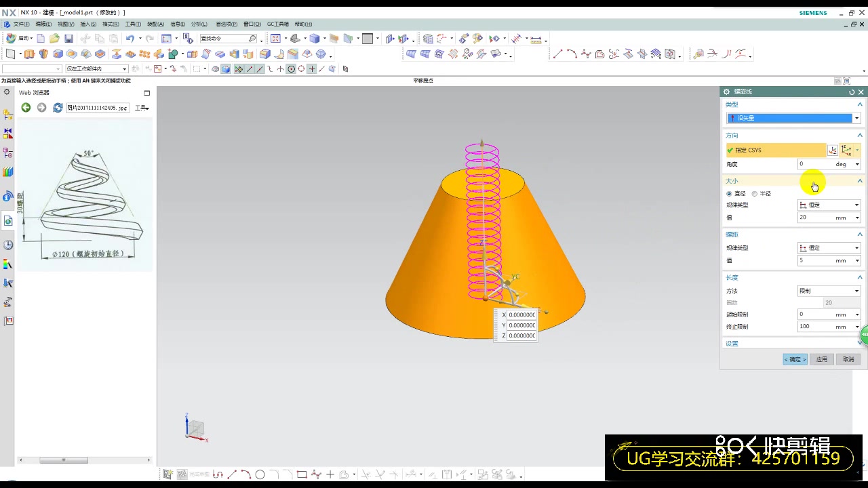Click the 启动 start button
The width and height of the screenshot is (868, 488).
point(19,39)
